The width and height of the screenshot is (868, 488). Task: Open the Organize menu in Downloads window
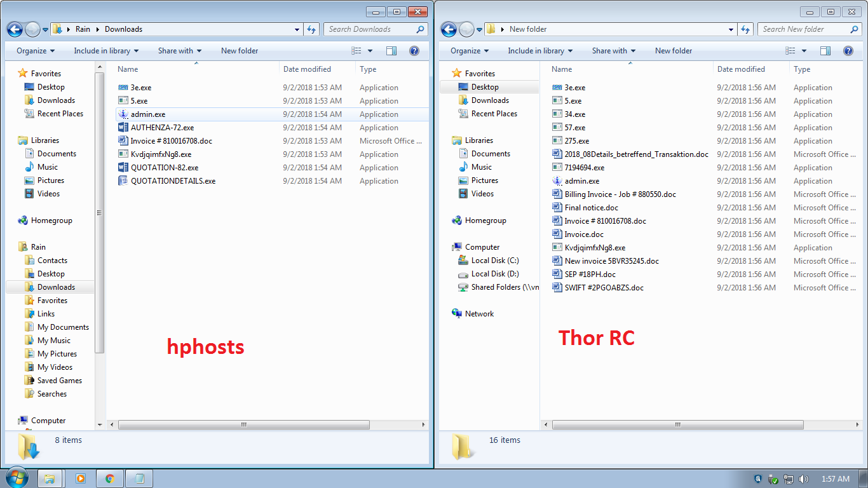tap(36, 51)
